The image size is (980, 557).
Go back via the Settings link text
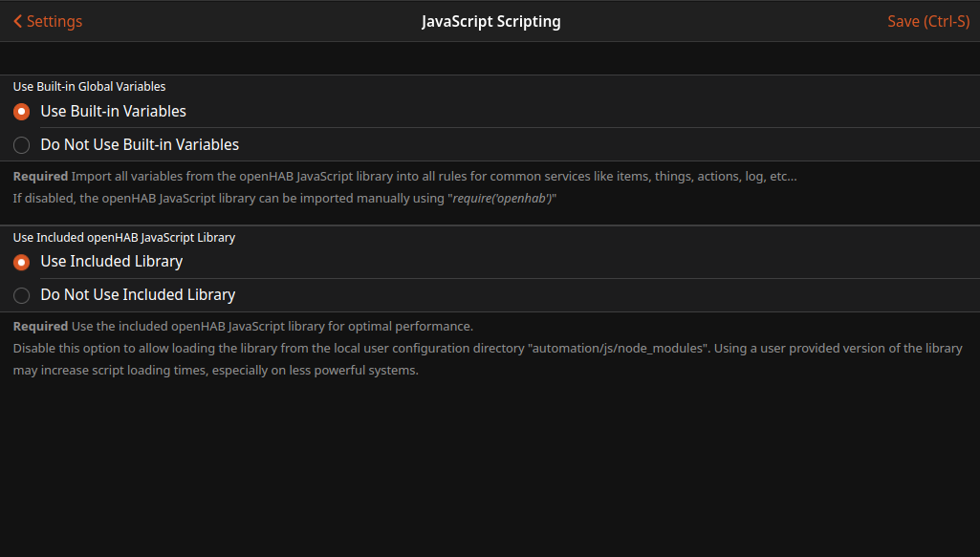(x=54, y=21)
